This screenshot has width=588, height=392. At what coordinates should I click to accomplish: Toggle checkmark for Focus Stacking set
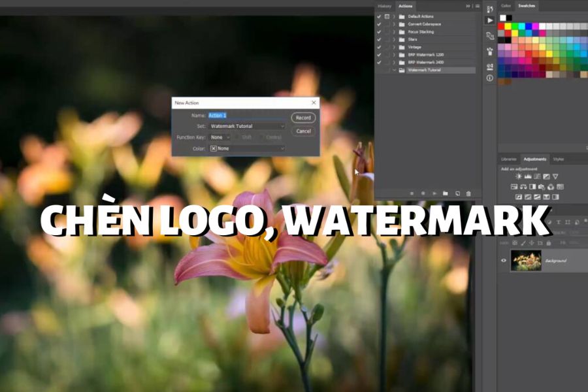click(x=379, y=32)
